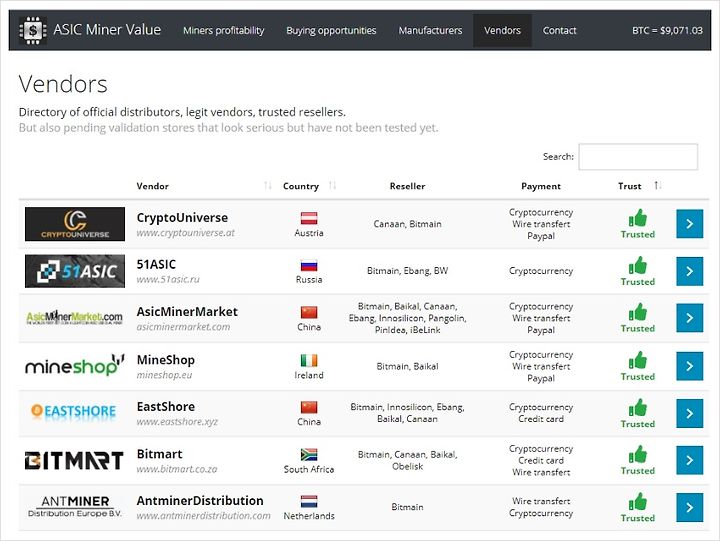Click the Austria flag icon
Image resolution: width=720 pixels, height=541 pixels.
pyautogui.click(x=309, y=218)
